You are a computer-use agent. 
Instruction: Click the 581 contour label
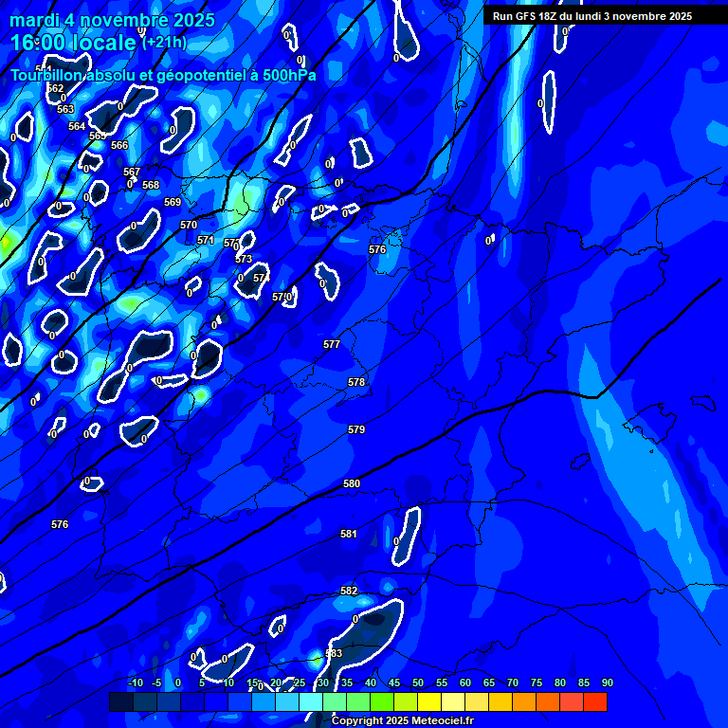point(349,534)
